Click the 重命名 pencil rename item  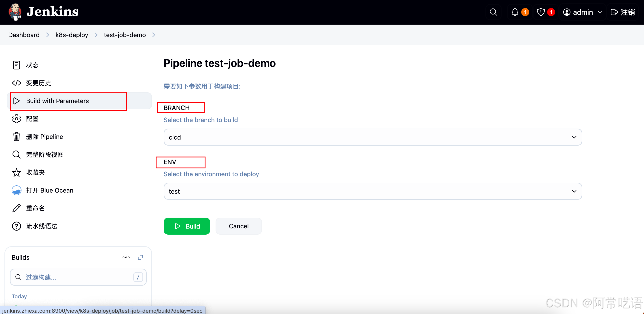coord(35,208)
